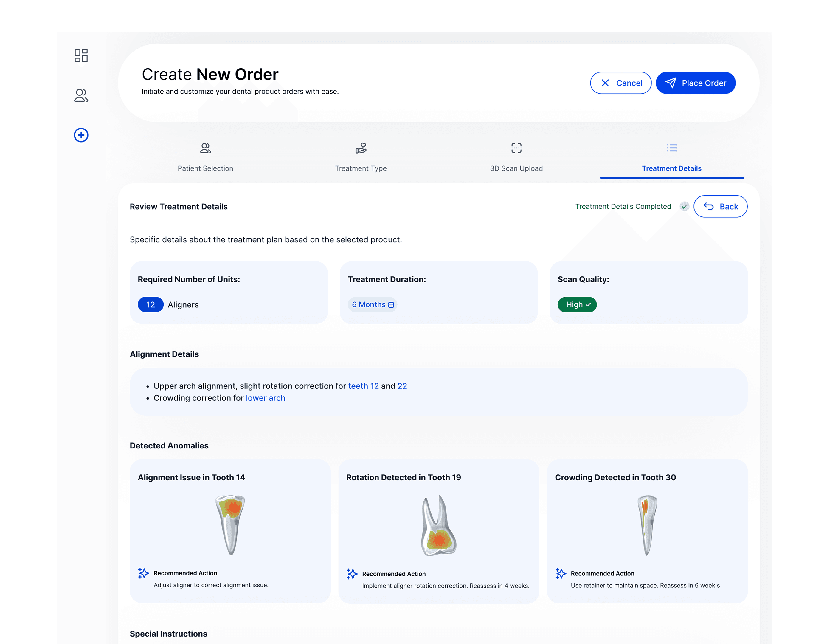
Task: Switch to the 3D Scan Upload tab
Action: point(516,168)
